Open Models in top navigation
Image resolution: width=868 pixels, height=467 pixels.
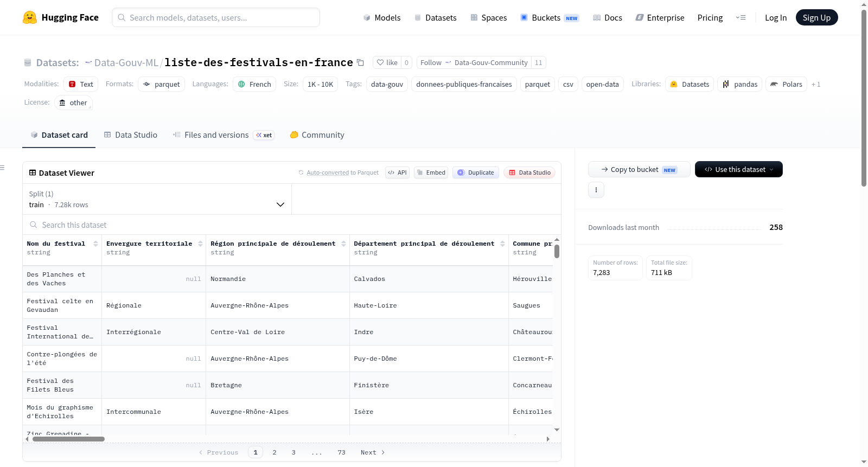click(x=382, y=17)
